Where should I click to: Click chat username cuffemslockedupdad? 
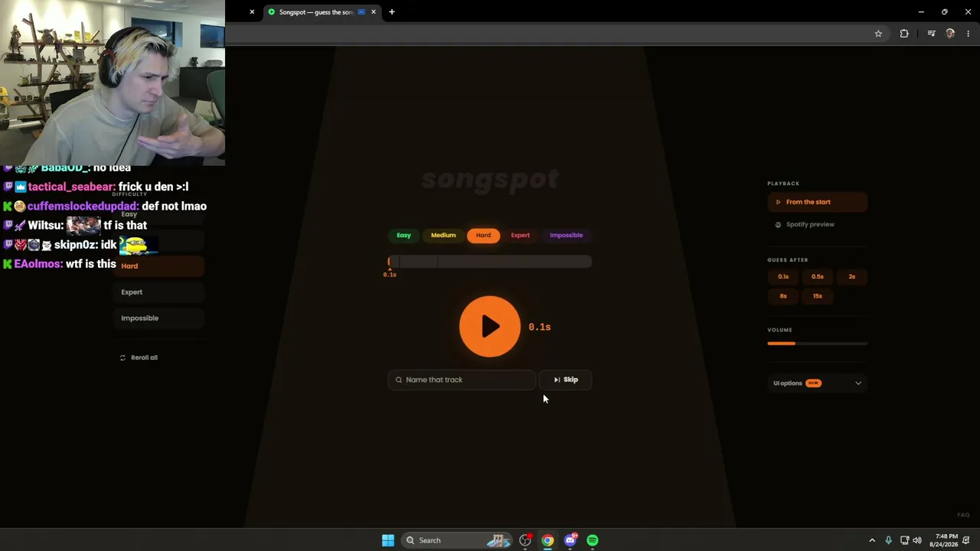(x=83, y=206)
